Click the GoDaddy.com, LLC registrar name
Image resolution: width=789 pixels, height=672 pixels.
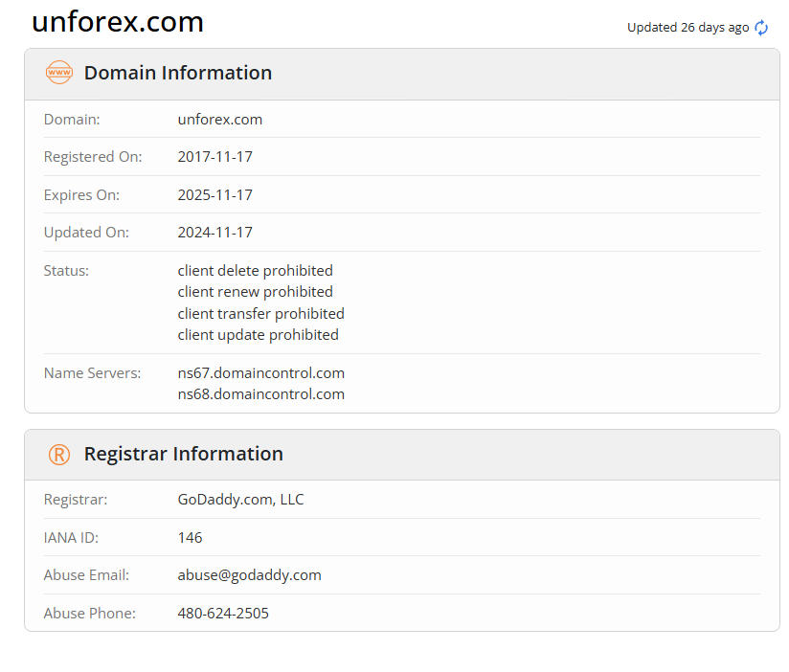coord(241,500)
